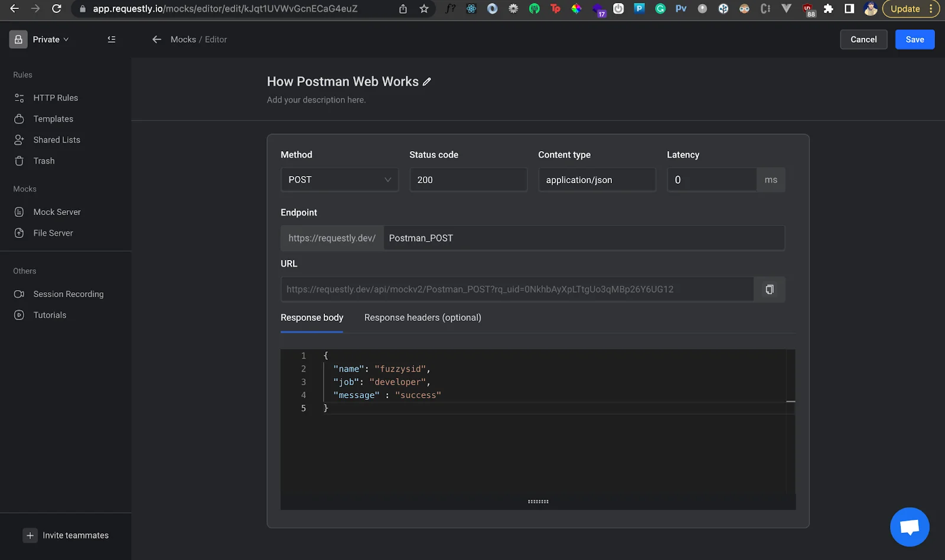Screen dimensions: 945x560
Task: Click line 2 with "name": "fuzzysid"
Action: point(382,369)
